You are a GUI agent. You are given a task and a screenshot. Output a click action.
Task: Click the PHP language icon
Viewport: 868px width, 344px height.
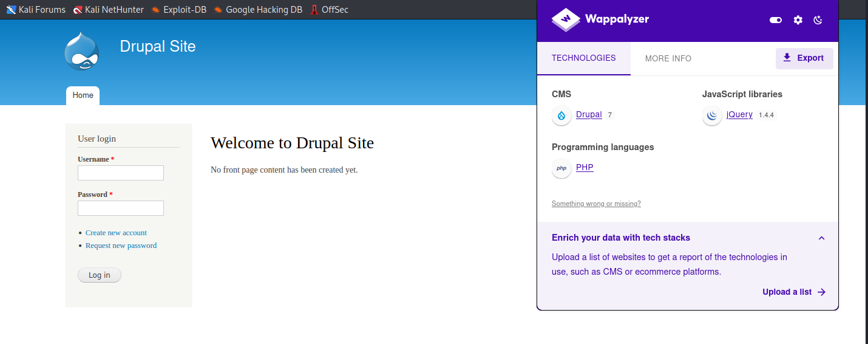561,168
